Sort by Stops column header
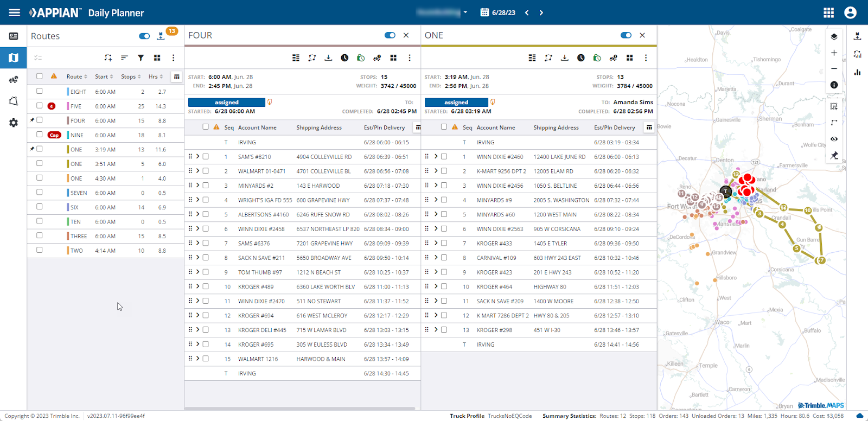The height and width of the screenshot is (421, 868). [131, 76]
